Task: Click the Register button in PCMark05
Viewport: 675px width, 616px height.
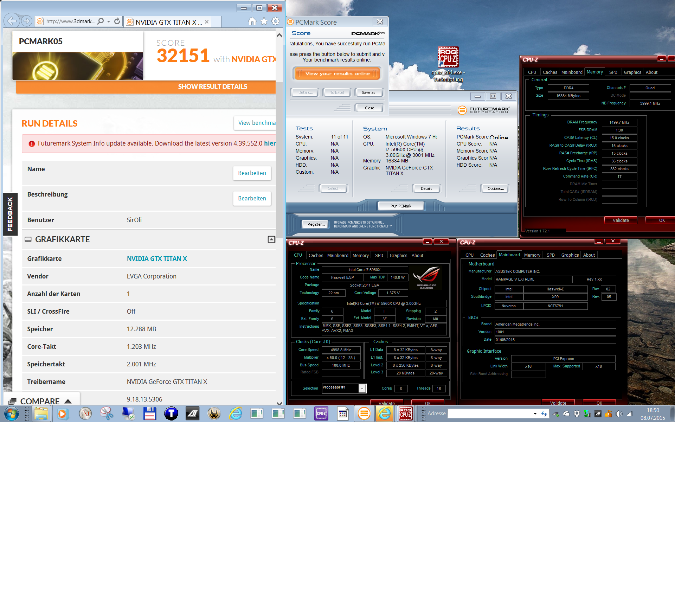Action: click(316, 224)
